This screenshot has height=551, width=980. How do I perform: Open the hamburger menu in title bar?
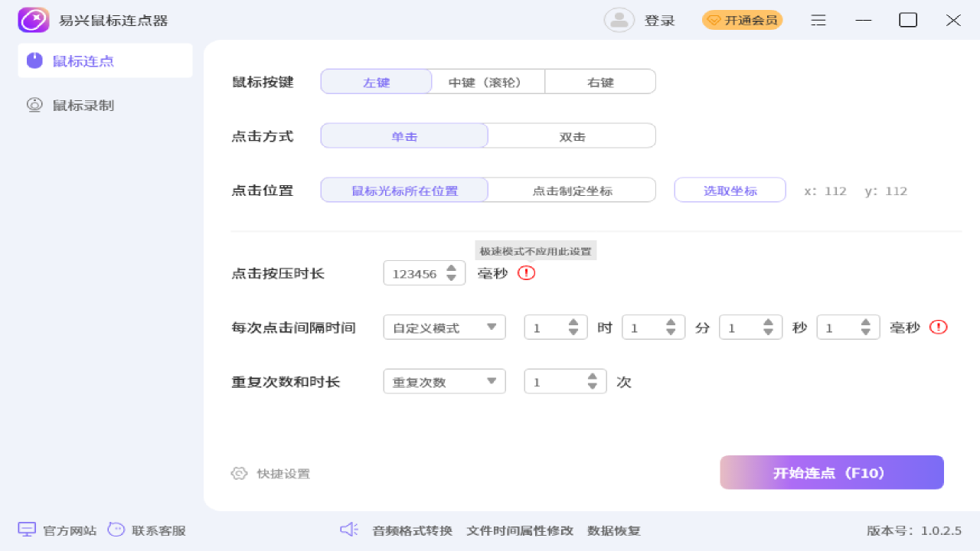coord(818,21)
